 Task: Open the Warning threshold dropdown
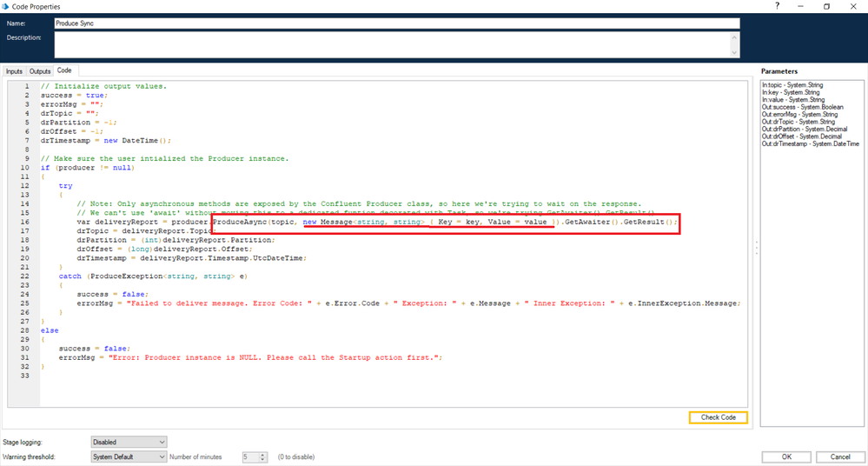click(129, 456)
